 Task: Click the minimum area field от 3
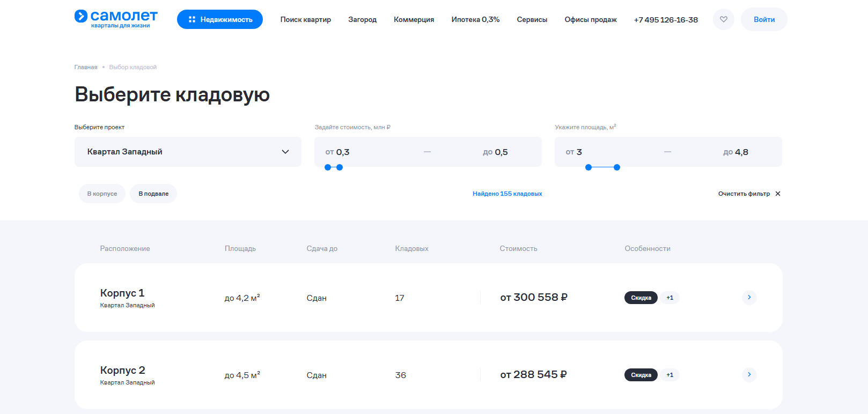574,152
